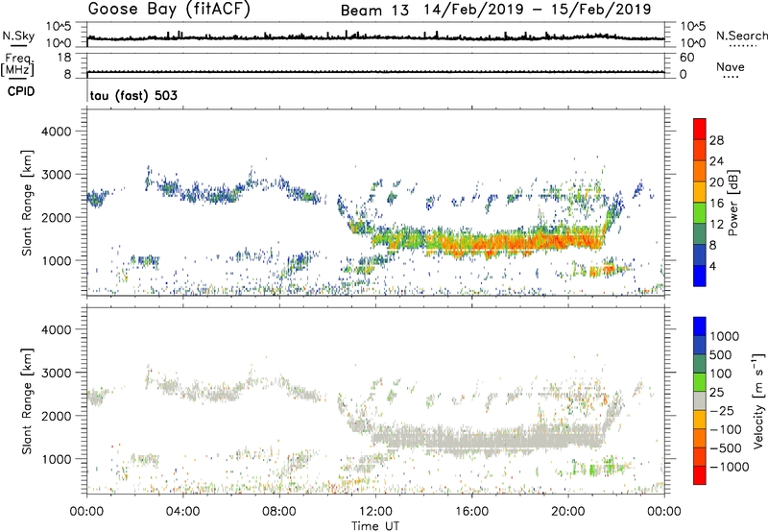This screenshot has height=532, width=768.
Task: Click the '3000' tick in the velocity panel
Action: coord(56,373)
